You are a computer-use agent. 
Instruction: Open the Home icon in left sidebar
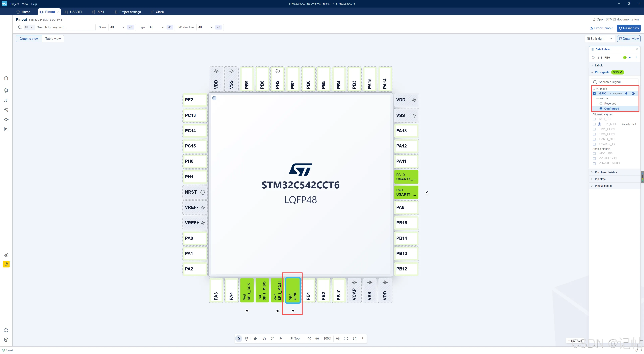point(6,78)
